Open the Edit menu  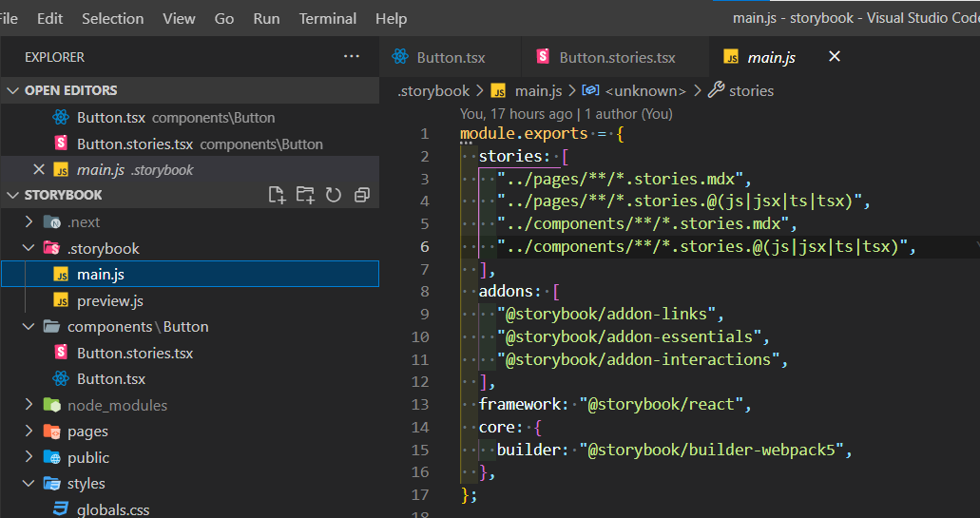50,19
